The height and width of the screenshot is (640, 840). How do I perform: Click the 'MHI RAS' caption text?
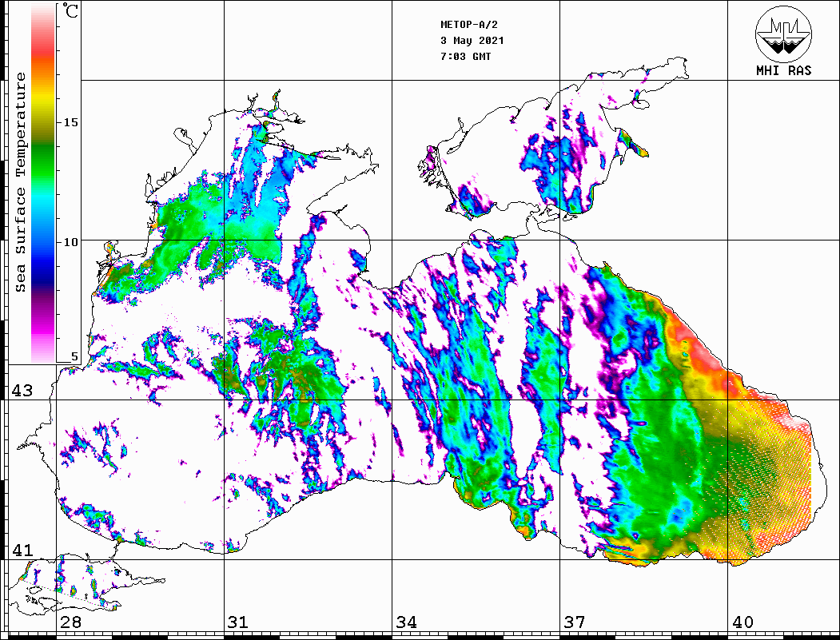(783, 70)
